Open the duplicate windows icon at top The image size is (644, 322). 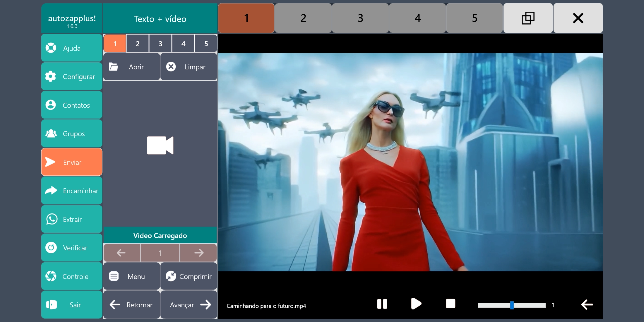528,18
